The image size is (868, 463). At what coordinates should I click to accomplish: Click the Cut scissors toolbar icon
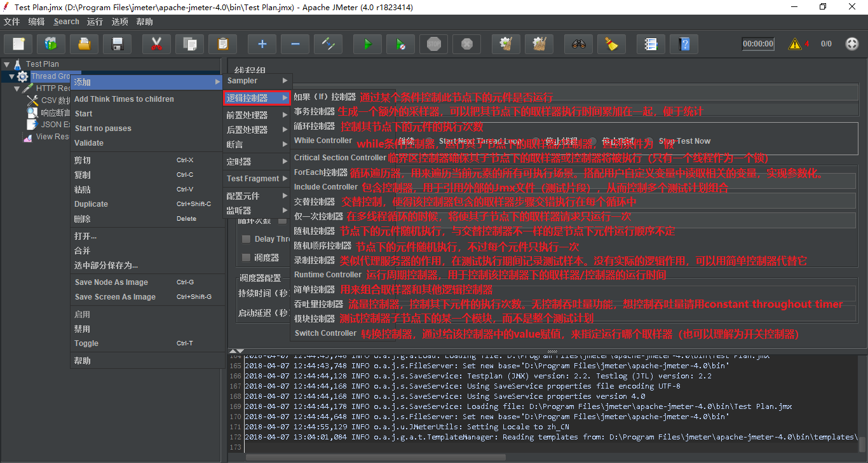pos(156,44)
